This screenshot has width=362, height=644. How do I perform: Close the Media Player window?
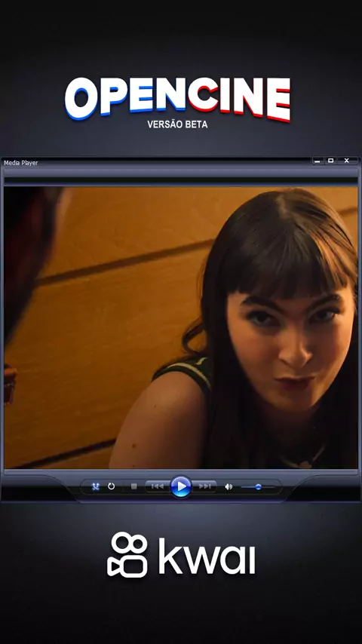tap(347, 161)
